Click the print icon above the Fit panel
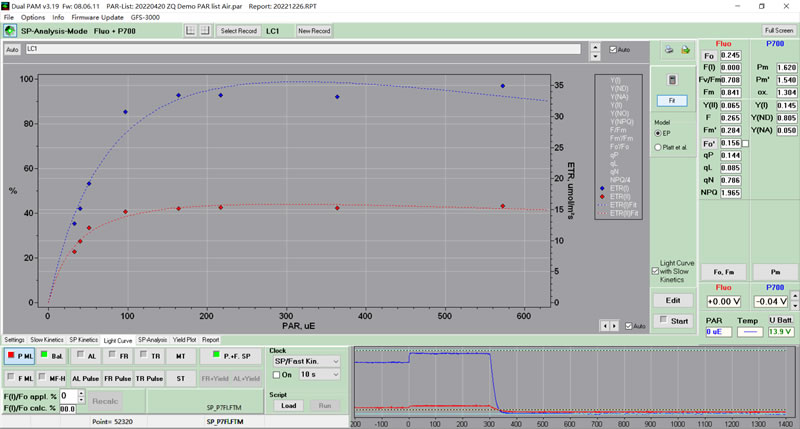800x429 pixels. pos(669,49)
